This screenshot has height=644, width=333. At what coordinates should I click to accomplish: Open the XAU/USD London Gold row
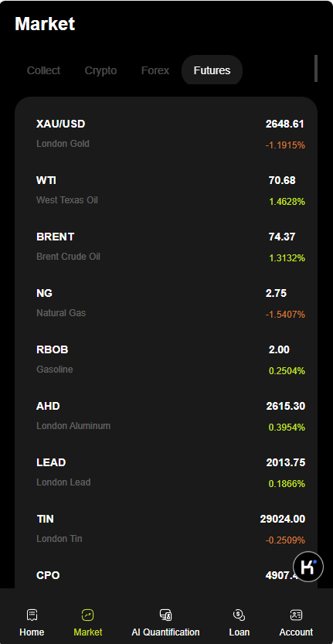click(166, 135)
